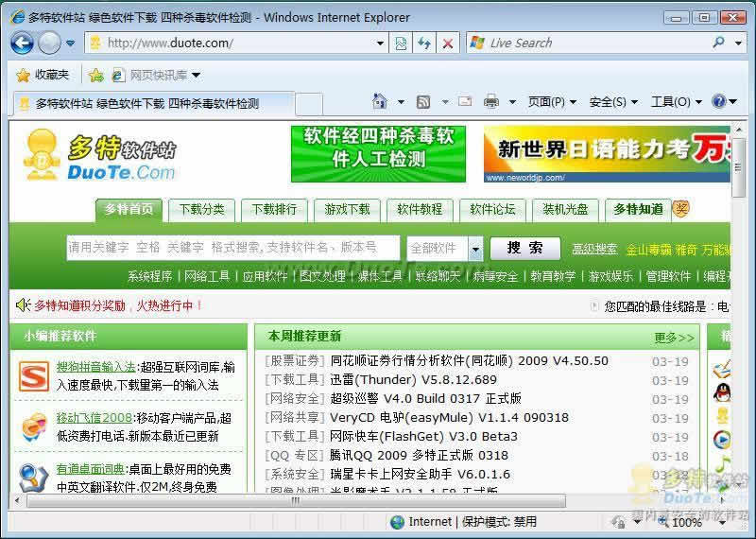Click the 移动飞信2008 software icon
Screen dimensions: 756x539
click(x=34, y=427)
